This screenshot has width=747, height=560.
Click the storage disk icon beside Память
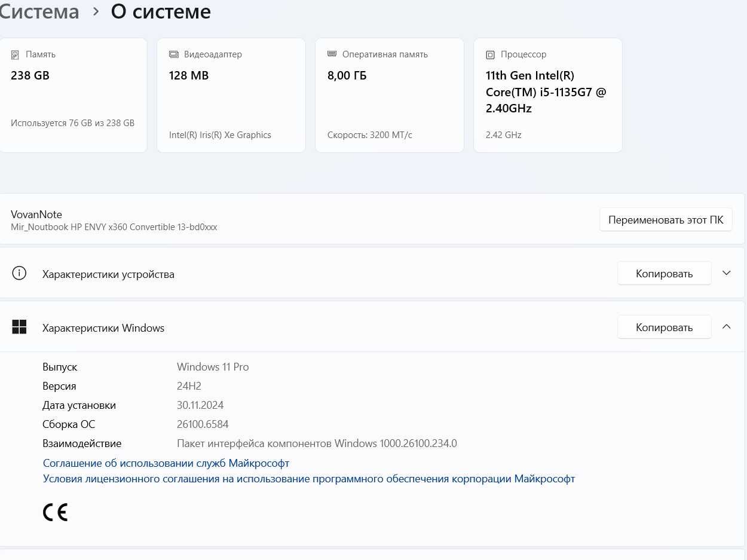pyautogui.click(x=15, y=54)
